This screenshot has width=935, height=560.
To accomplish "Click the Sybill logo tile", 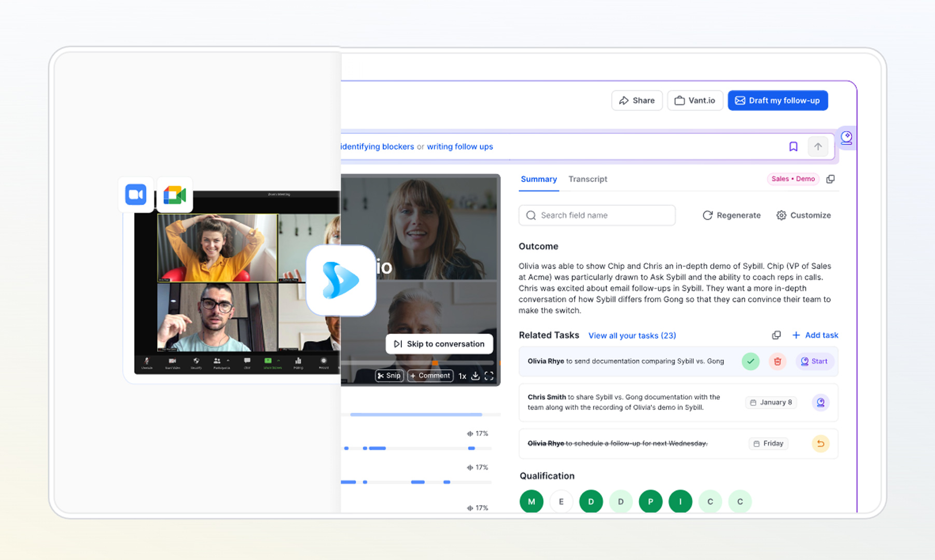I will tap(341, 281).
